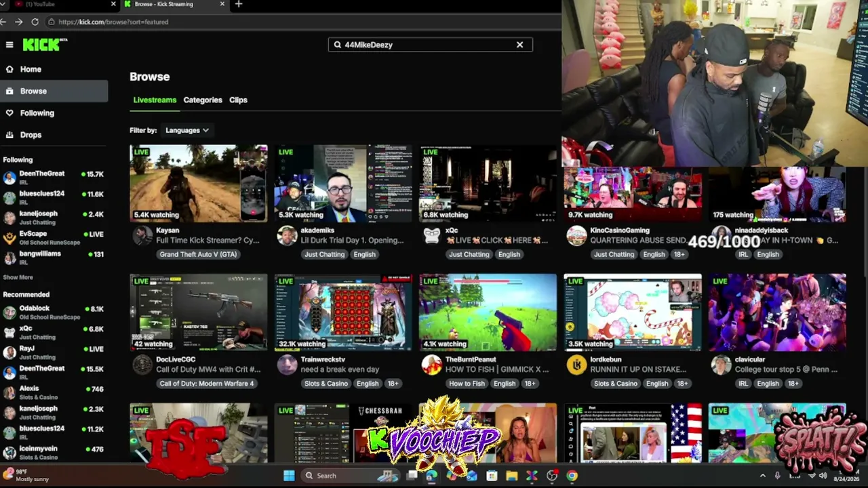This screenshot has width=868, height=488.
Task: Switch to the Clips tab
Action: click(238, 100)
